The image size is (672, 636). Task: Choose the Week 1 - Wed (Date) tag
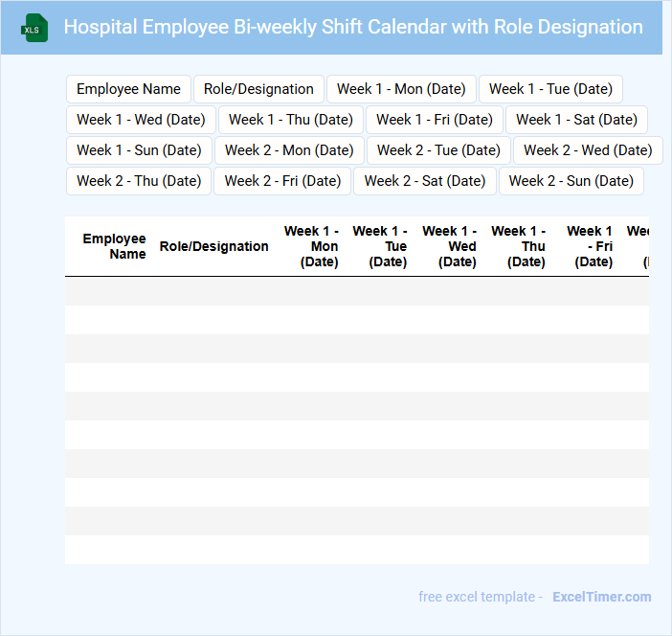[141, 120]
